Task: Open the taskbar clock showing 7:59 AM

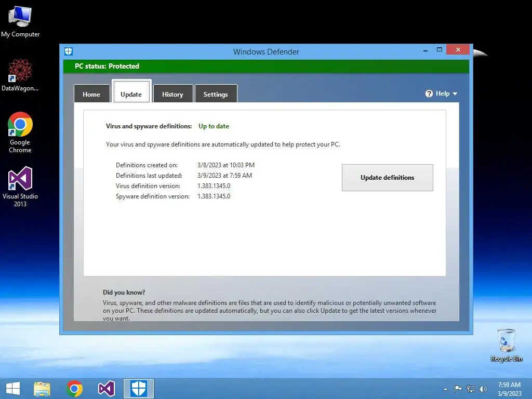Action: click(509, 389)
